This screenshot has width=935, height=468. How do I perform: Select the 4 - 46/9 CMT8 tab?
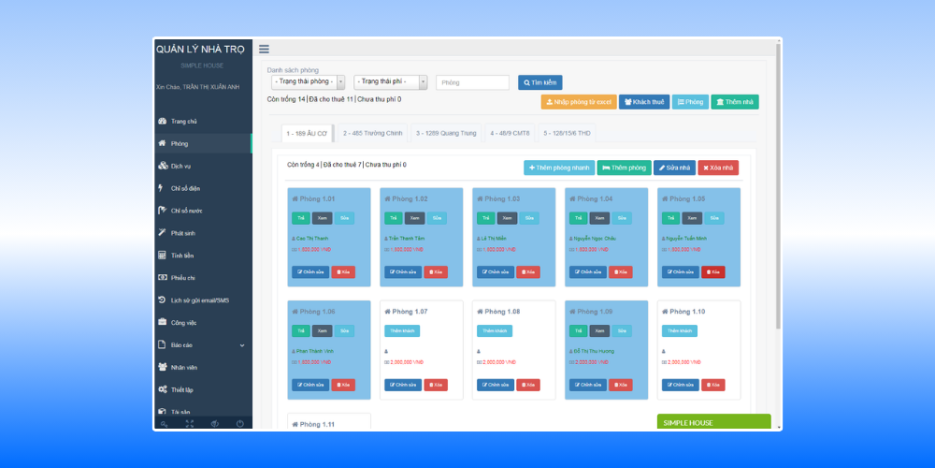click(509, 132)
